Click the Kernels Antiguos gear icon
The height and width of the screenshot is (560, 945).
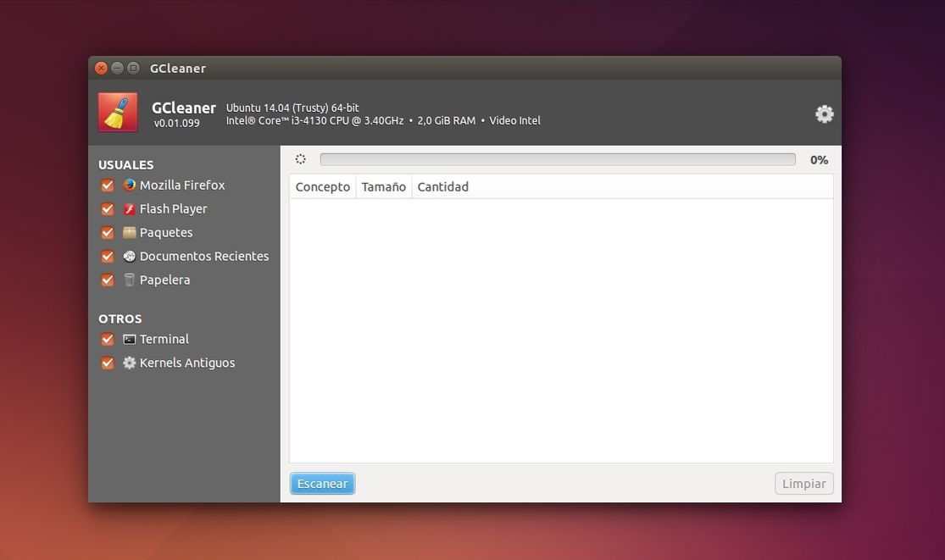point(129,363)
